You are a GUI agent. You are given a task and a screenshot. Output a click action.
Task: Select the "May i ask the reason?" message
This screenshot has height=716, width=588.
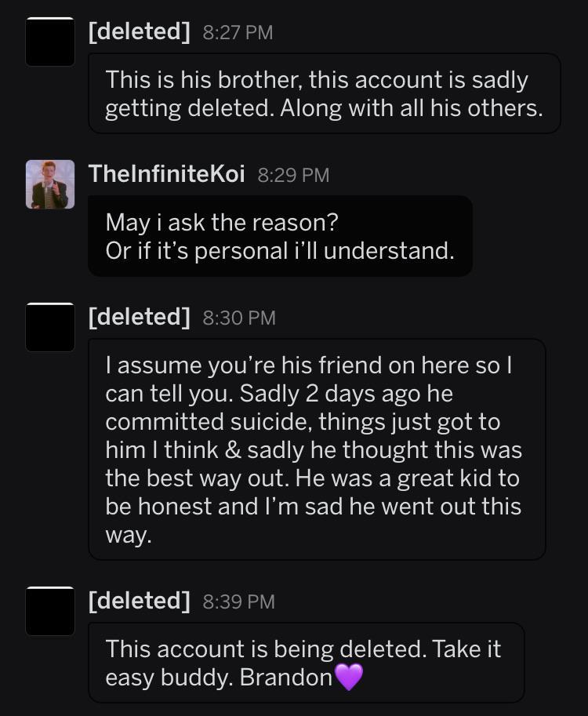click(x=280, y=236)
